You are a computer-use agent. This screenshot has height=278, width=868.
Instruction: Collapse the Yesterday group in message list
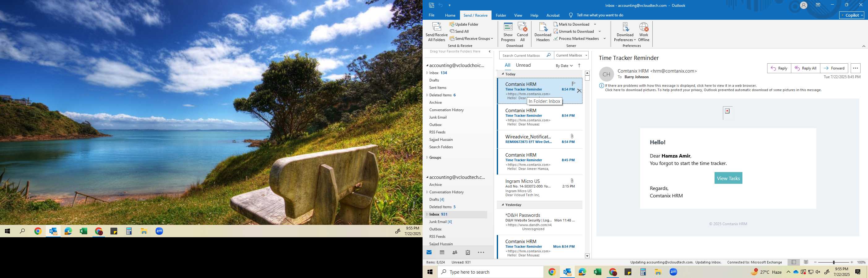click(503, 204)
